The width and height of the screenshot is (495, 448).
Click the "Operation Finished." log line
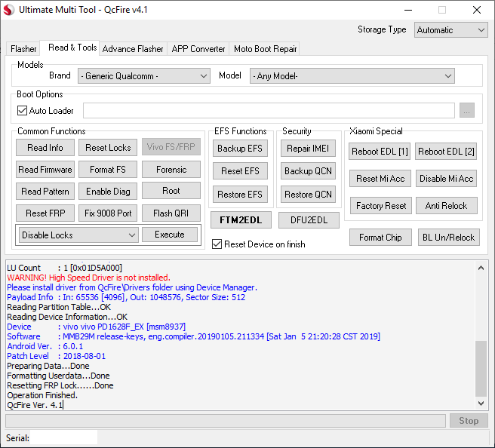[42, 395]
